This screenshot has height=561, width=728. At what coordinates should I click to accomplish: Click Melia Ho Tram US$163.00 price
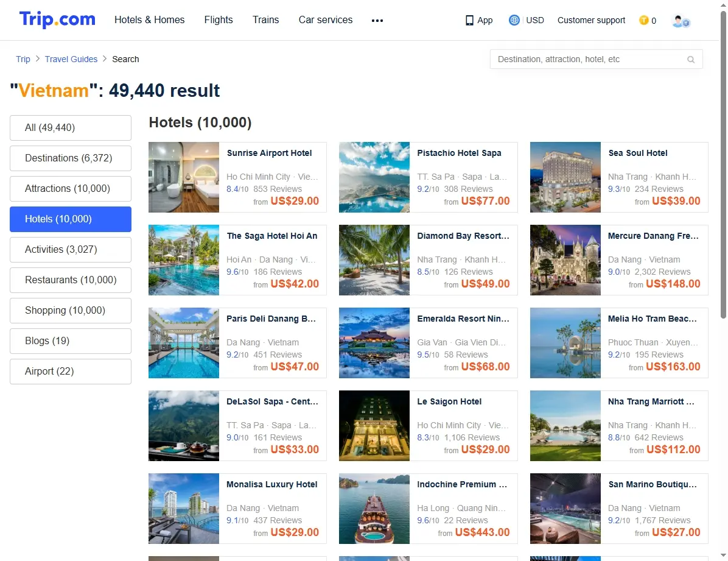tap(673, 367)
